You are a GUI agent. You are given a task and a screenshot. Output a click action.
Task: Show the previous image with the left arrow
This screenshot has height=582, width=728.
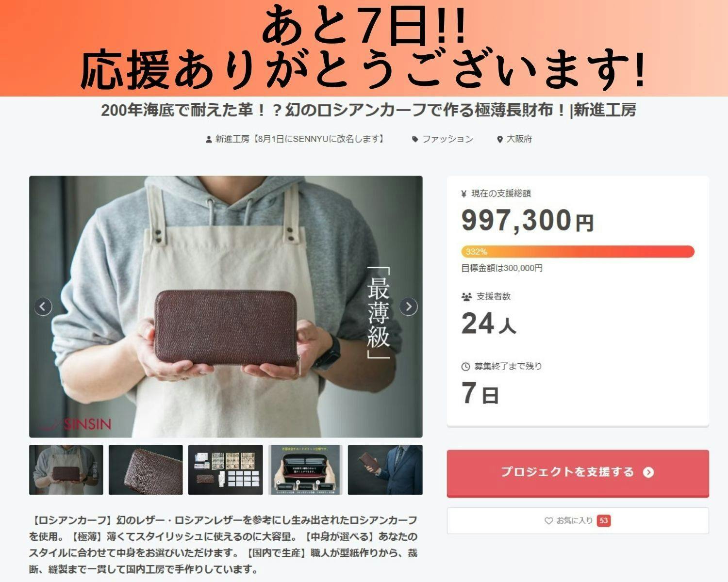(43, 307)
